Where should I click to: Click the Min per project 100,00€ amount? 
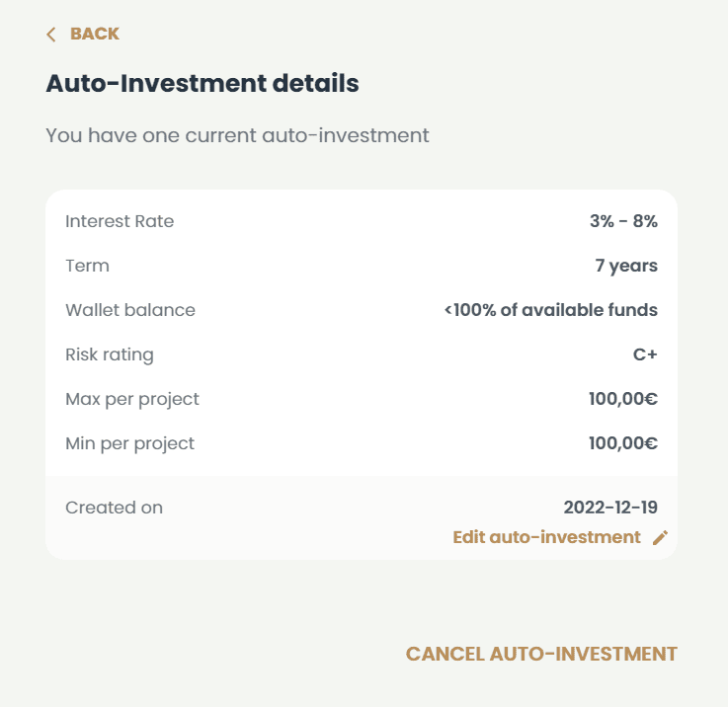622,443
